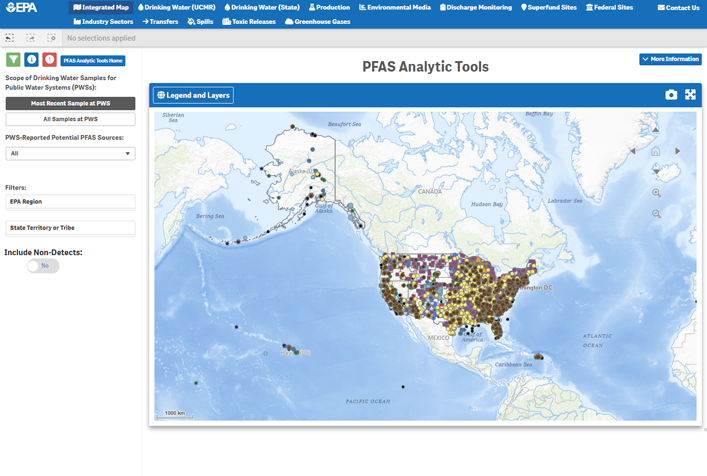Select All Samples at PWS

(70, 119)
